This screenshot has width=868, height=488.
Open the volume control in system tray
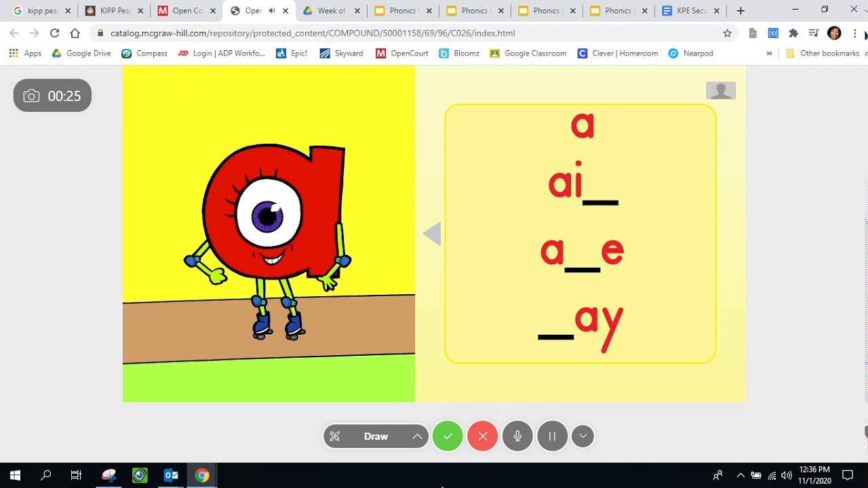(x=787, y=475)
